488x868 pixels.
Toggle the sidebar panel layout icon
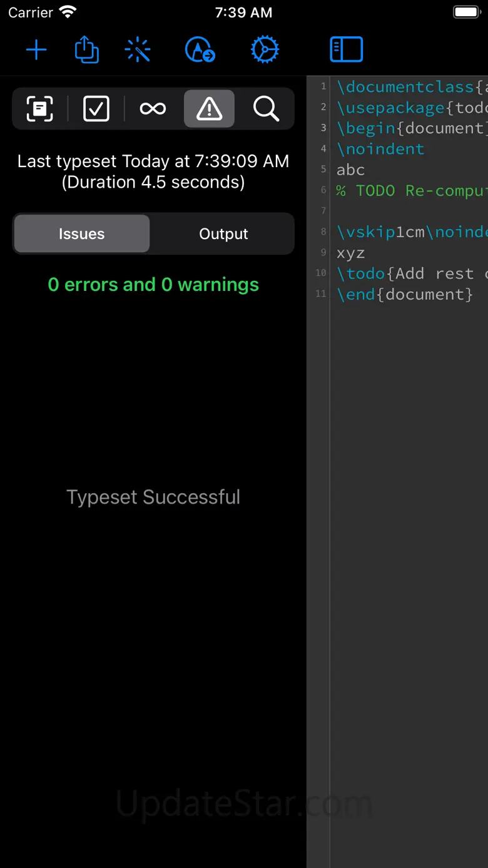(346, 49)
